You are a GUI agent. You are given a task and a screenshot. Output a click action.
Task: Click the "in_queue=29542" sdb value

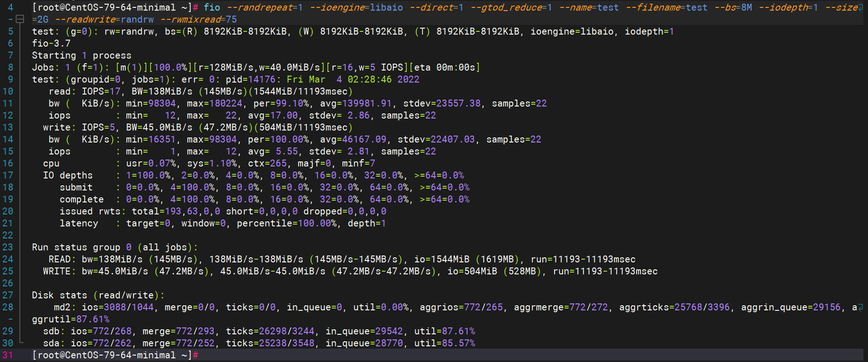tap(364, 331)
